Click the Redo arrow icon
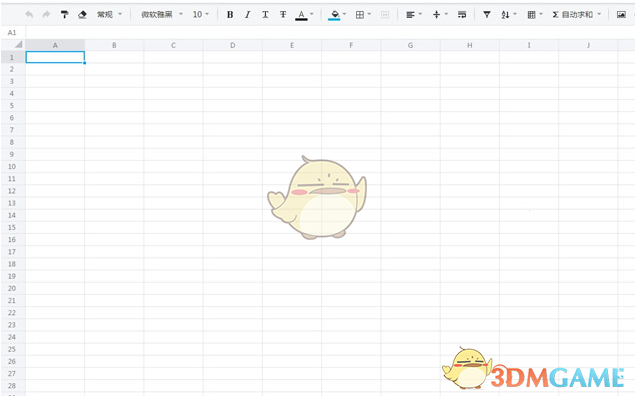The height and width of the screenshot is (396, 635). 47,15
